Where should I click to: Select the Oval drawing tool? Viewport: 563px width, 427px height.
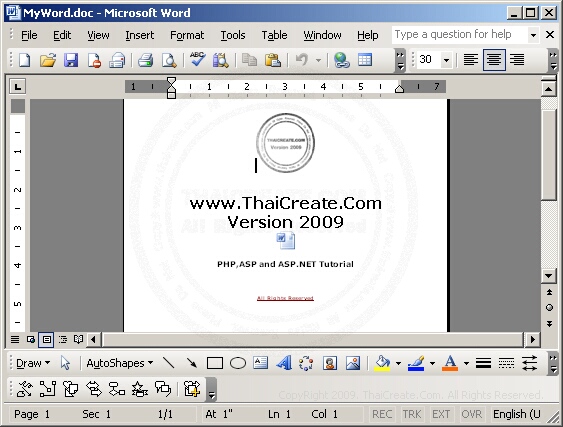238,363
